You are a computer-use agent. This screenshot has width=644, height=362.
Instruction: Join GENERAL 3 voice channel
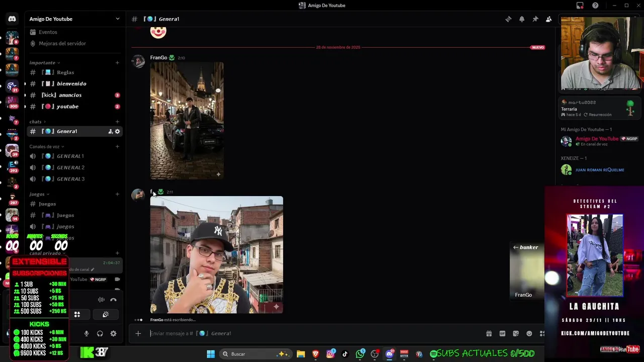(x=75, y=179)
